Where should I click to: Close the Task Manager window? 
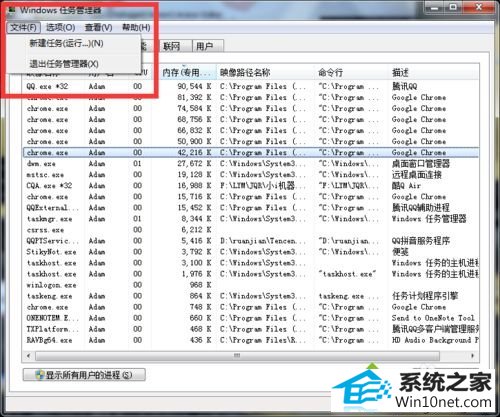tap(479, 7)
